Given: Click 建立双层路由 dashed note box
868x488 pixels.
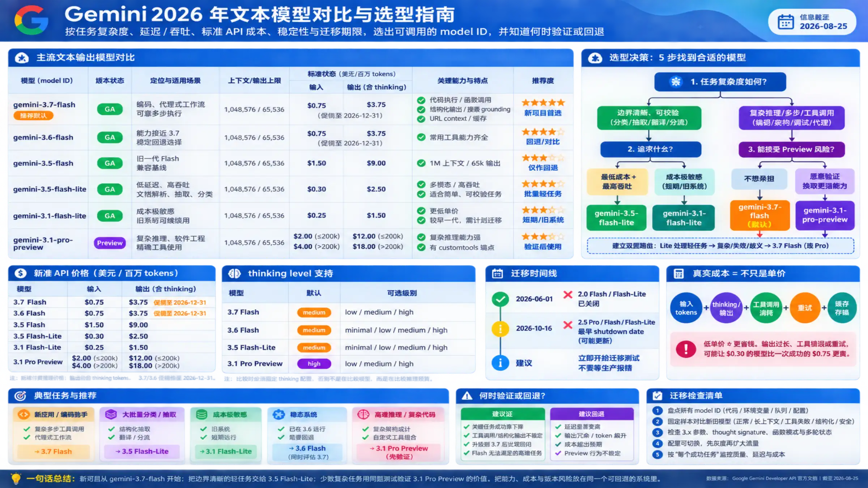Looking at the screenshot, I should 720,246.
